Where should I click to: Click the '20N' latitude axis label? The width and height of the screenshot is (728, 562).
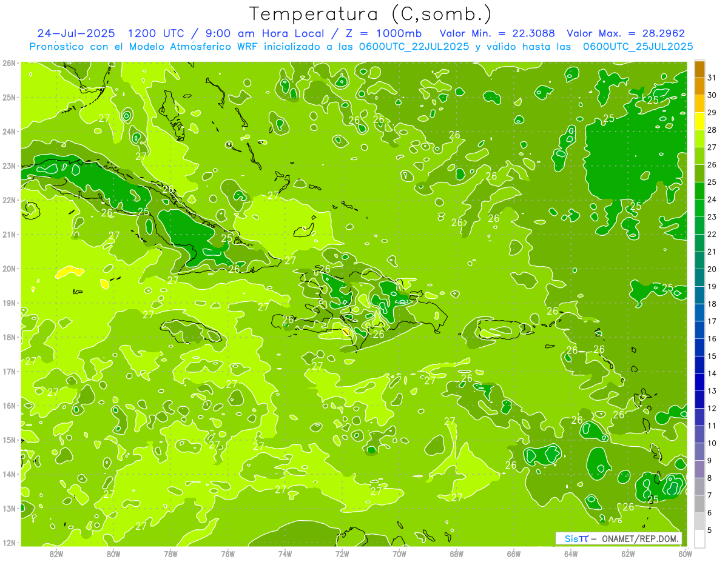pos(8,269)
